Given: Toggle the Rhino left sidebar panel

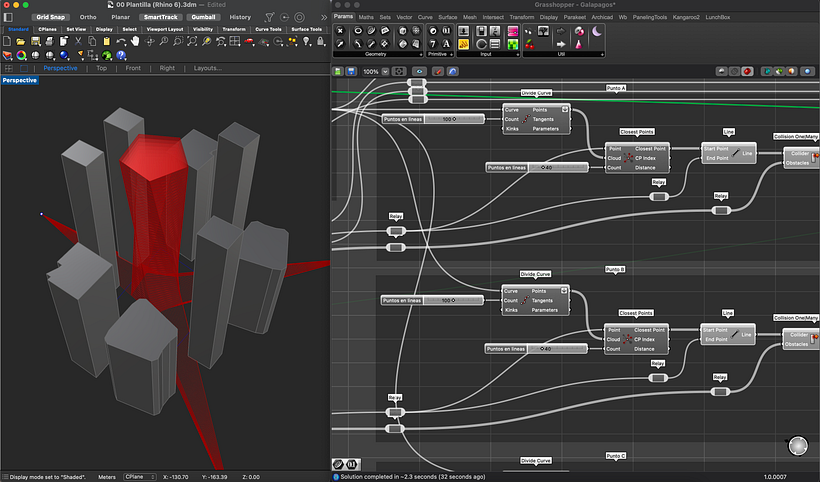Looking at the screenshot, I should pyautogui.click(x=8, y=17).
